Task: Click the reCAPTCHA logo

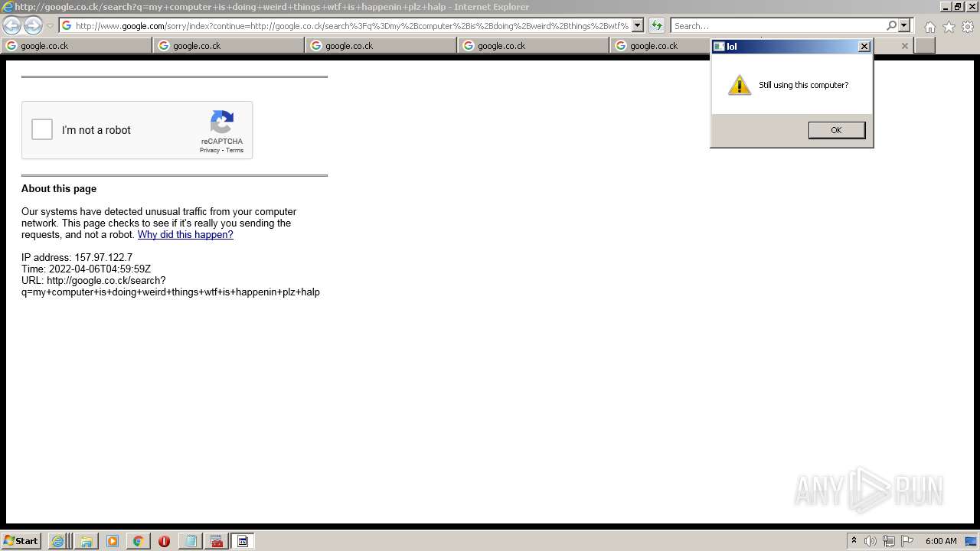Action: (x=222, y=122)
